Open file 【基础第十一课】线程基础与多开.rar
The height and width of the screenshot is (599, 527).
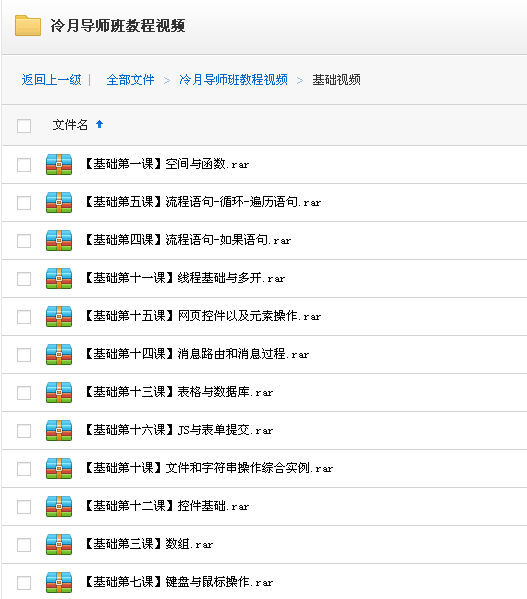[x=184, y=278]
